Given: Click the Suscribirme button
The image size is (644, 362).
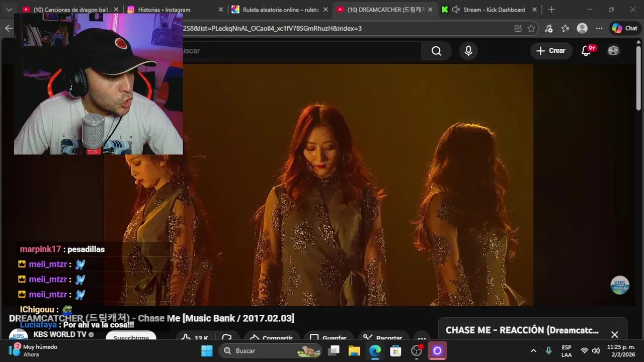Looking at the screenshot, I should click(x=131, y=337).
